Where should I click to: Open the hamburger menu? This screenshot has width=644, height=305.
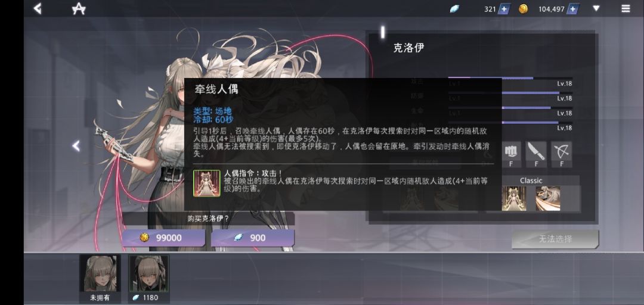click(x=626, y=8)
